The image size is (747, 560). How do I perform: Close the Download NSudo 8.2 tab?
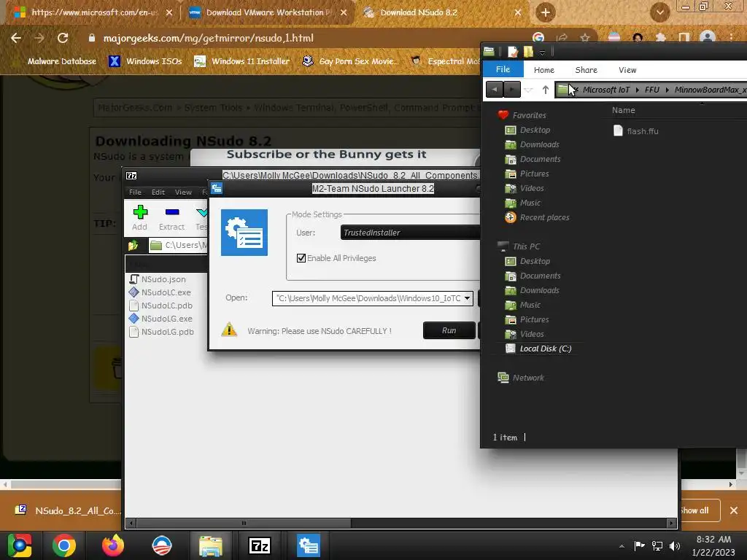coord(518,13)
